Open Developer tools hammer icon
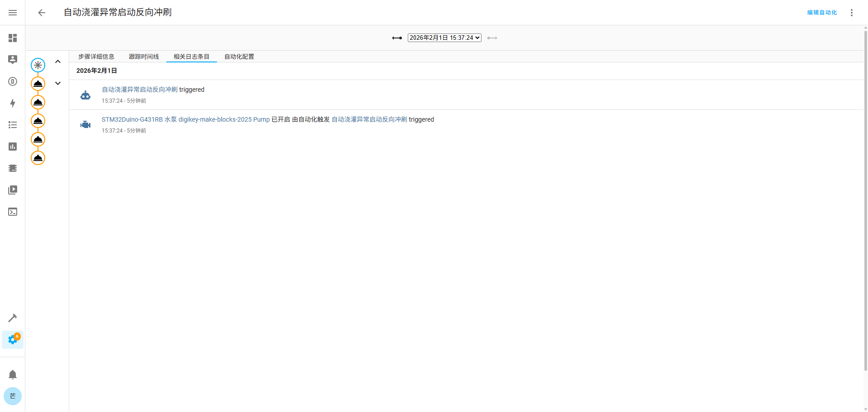Image resolution: width=868 pixels, height=412 pixels. pyautogui.click(x=13, y=318)
